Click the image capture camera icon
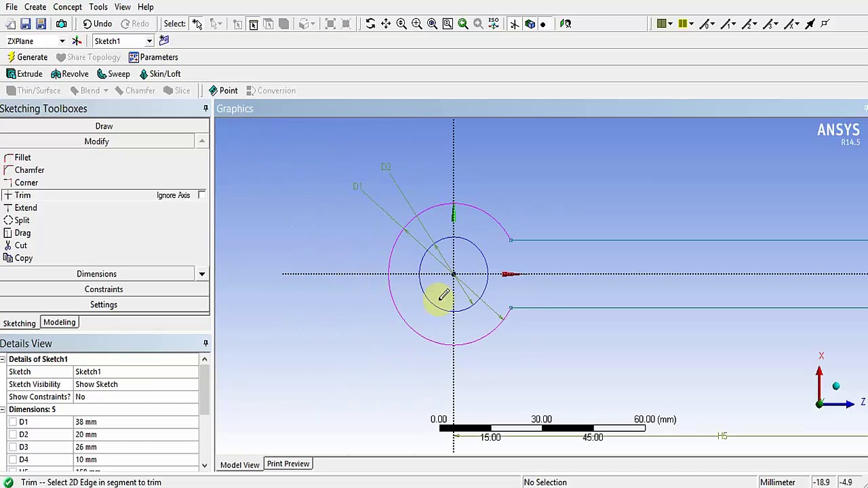 click(61, 24)
